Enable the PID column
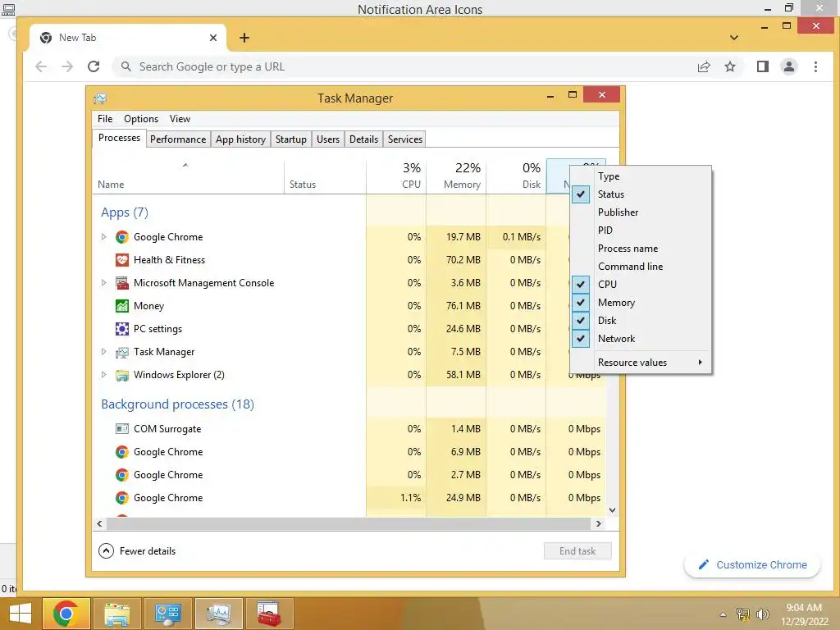840x630 pixels. point(641,231)
